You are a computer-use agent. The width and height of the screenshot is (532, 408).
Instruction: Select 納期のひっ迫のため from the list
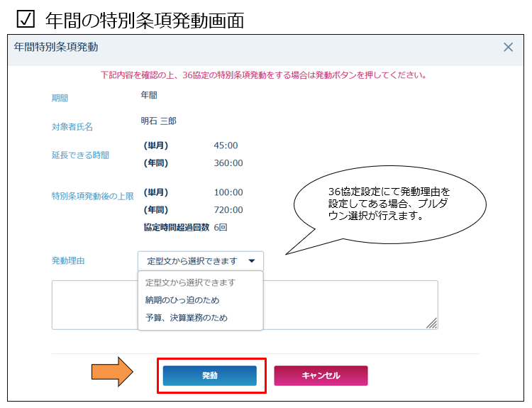(x=182, y=300)
